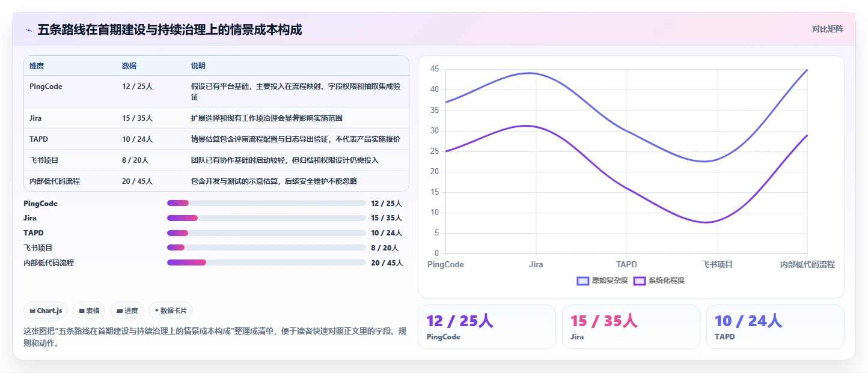Select the 内部低代码流程 table row name

pos(55,181)
